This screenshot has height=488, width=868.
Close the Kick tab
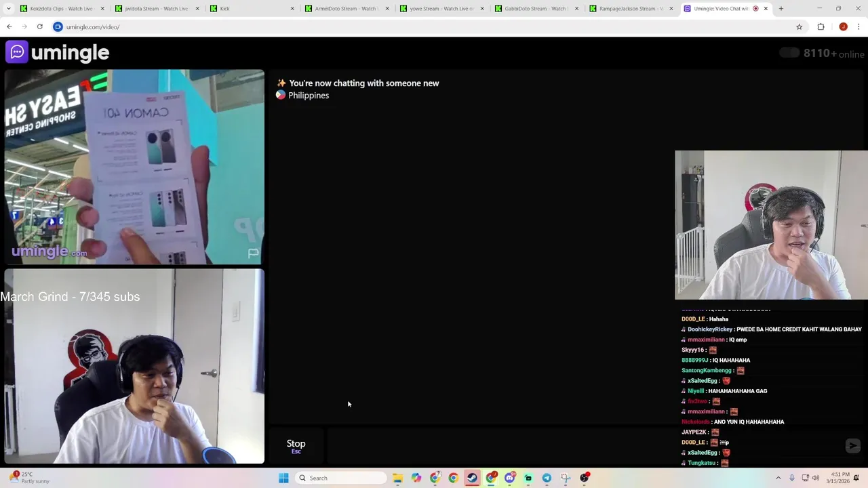pyautogui.click(x=292, y=9)
